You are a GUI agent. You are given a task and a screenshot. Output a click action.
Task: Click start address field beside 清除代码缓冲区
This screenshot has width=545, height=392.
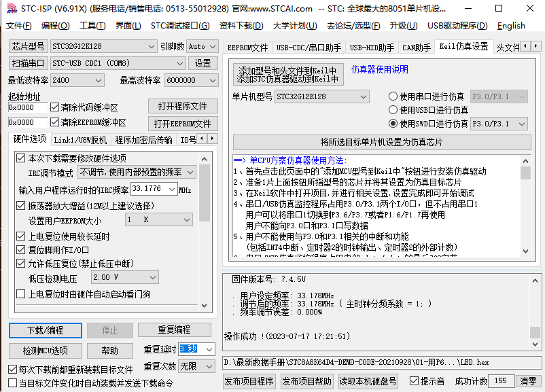(x=28, y=107)
